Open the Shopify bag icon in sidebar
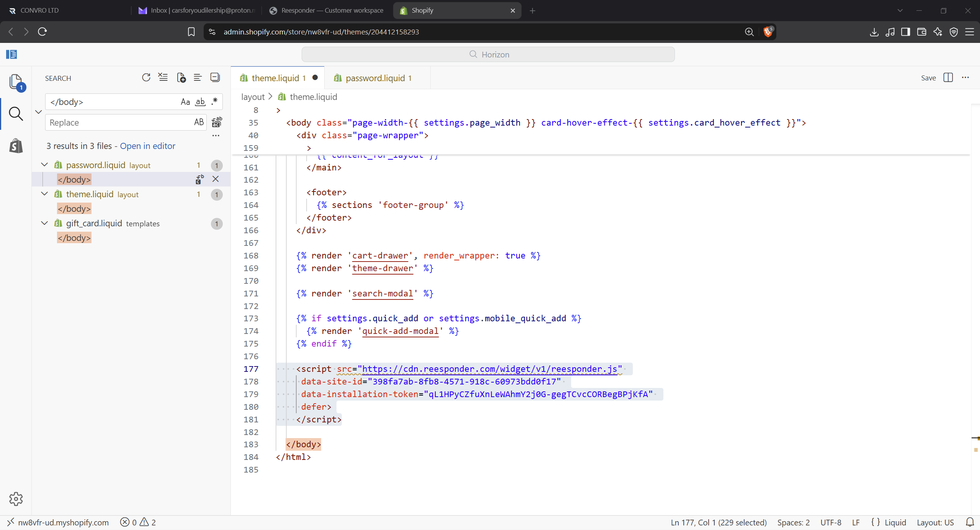Screen dimensions: 980x530 tap(16, 146)
